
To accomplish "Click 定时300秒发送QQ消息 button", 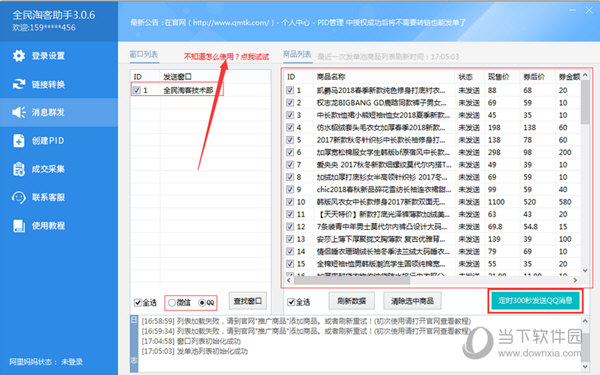I will tap(535, 300).
